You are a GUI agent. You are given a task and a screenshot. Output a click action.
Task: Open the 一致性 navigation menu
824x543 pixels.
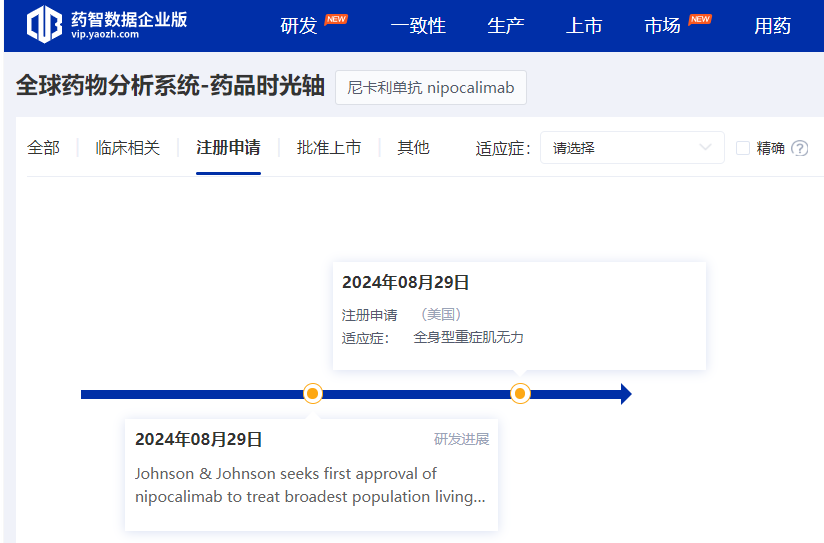418,26
